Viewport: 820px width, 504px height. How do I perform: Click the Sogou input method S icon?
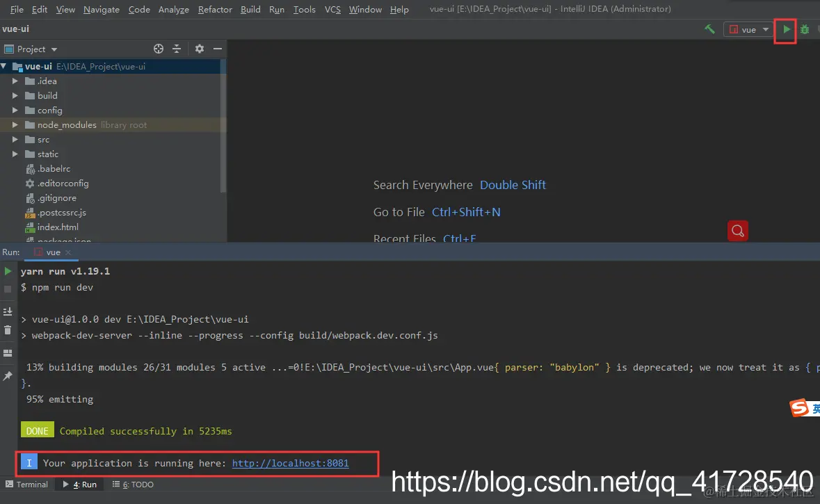pyautogui.click(x=800, y=407)
